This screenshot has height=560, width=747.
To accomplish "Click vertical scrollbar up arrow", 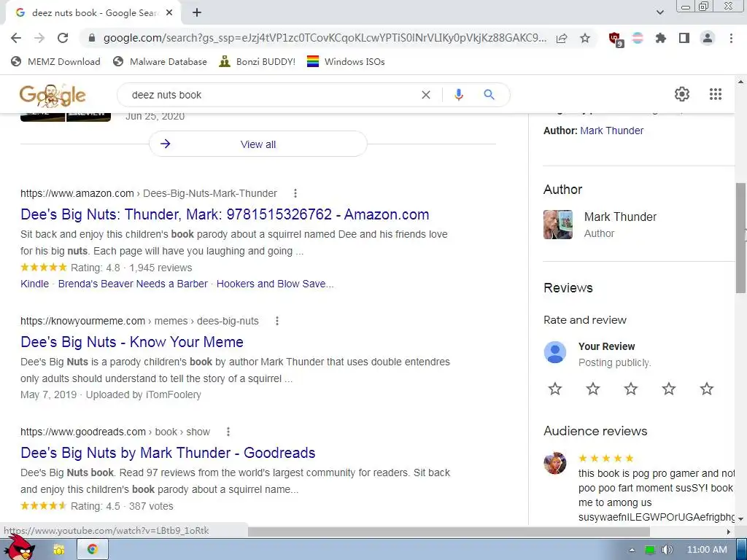I will (x=741, y=82).
